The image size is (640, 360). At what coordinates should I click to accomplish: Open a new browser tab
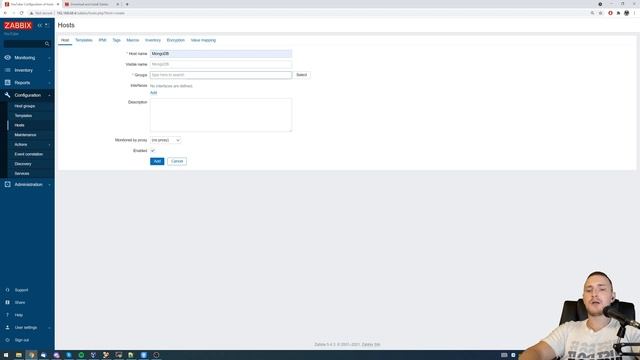(127, 4)
